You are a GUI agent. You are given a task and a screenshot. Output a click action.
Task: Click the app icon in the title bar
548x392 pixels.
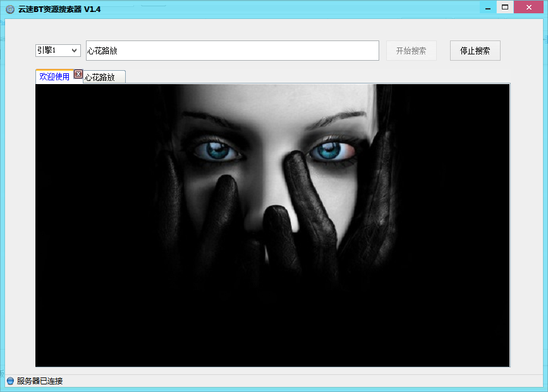coord(9,9)
